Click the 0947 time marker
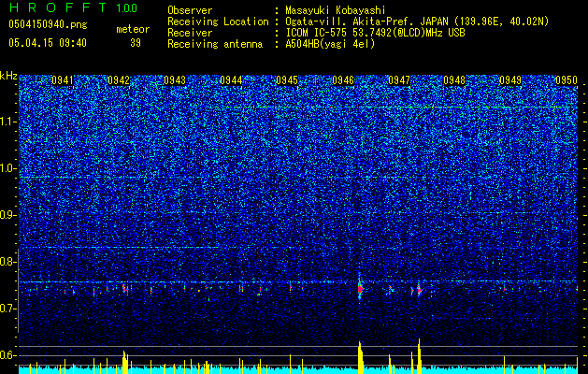The height and width of the screenshot is (374, 588). click(x=399, y=80)
